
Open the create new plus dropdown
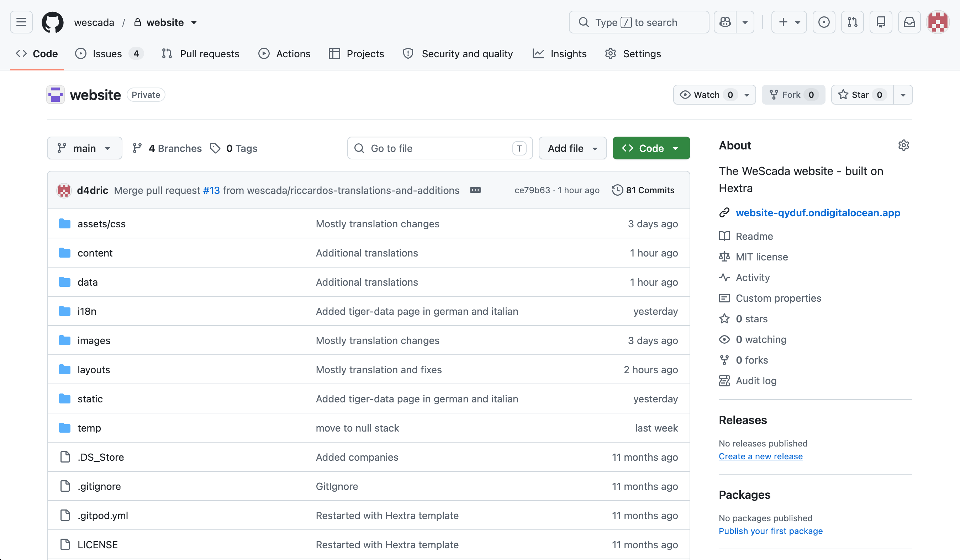pyautogui.click(x=789, y=22)
